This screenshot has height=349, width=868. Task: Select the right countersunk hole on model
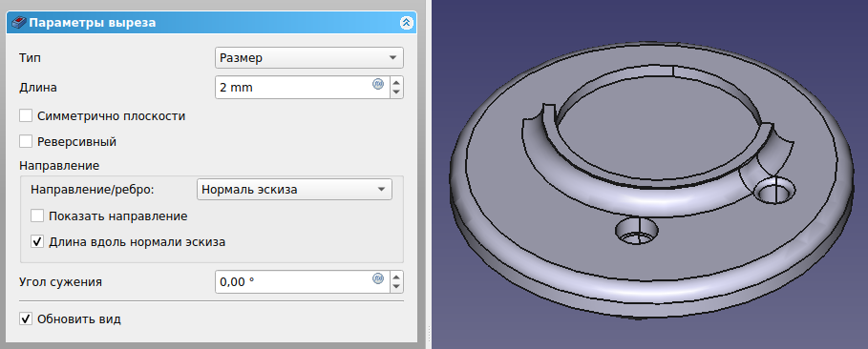tap(776, 192)
